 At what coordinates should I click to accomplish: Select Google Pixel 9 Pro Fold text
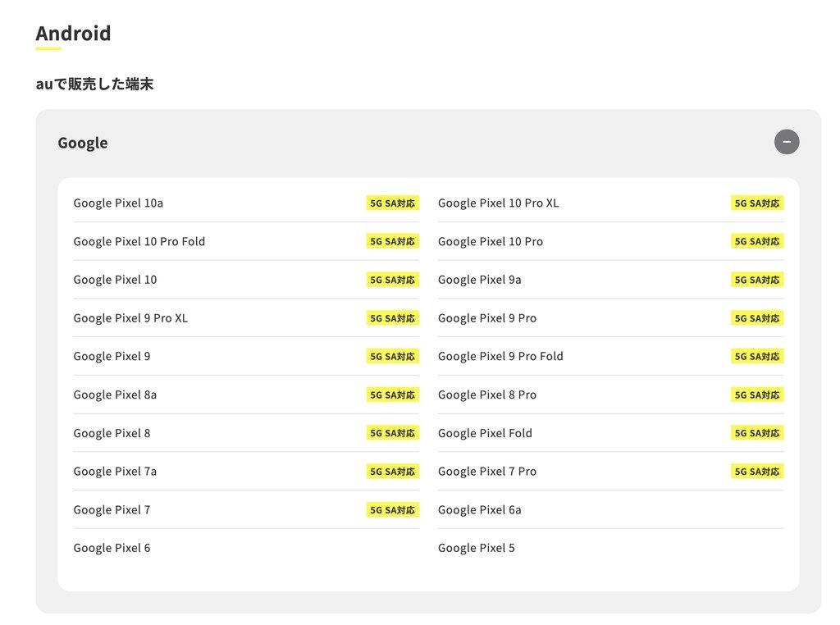tap(501, 356)
